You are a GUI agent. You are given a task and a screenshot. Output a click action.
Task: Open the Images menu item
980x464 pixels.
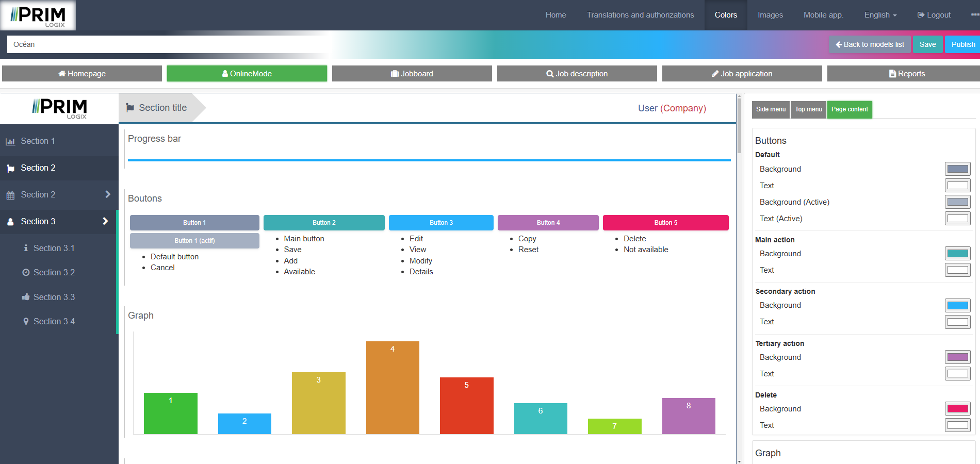point(770,15)
